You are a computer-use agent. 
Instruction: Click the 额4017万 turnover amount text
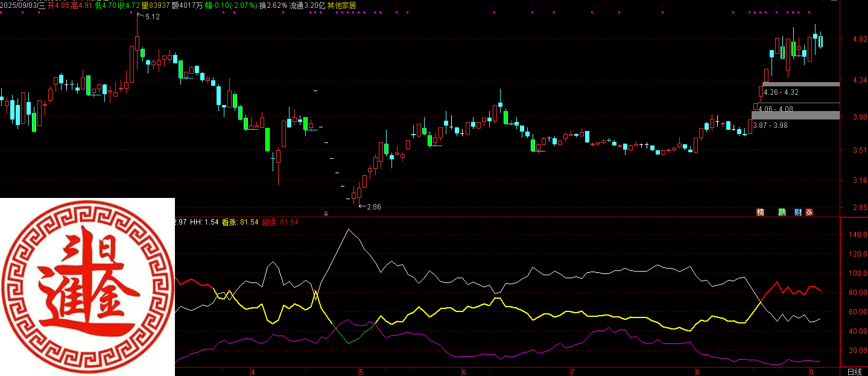pyautogui.click(x=187, y=5)
